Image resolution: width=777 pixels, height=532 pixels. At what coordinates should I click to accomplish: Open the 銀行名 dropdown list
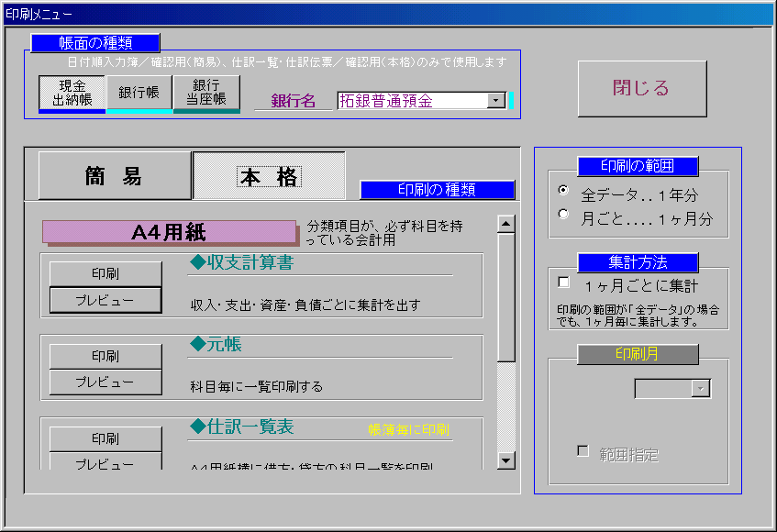pos(496,101)
